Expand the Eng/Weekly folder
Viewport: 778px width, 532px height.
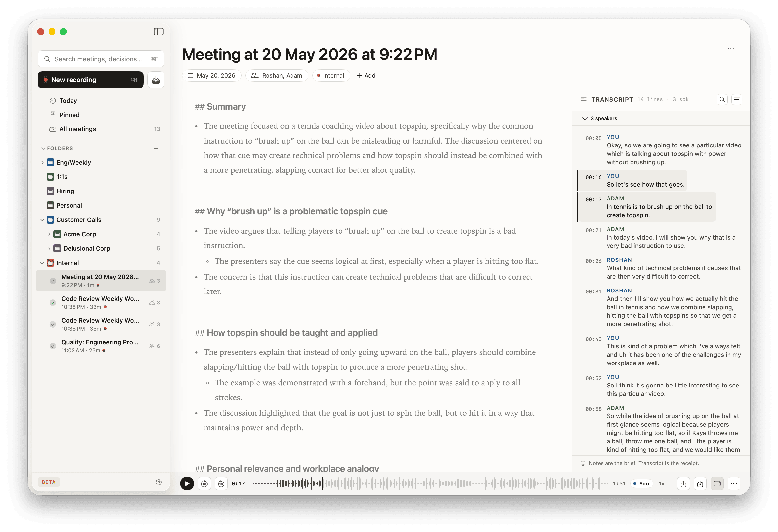pyautogui.click(x=42, y=162)
